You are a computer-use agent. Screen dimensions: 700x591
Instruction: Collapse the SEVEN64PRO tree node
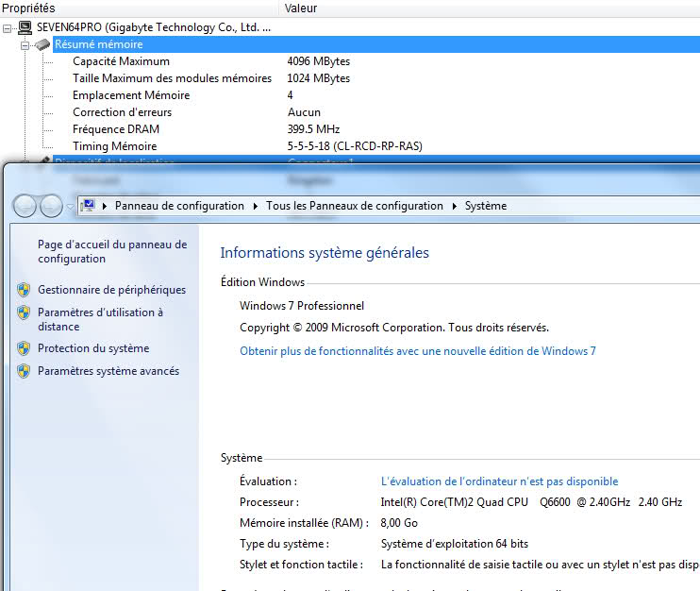pos(8,29)
